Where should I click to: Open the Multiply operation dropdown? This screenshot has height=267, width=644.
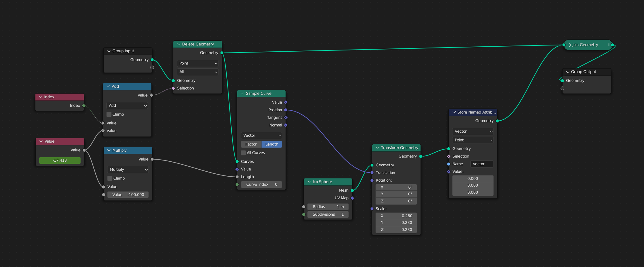(128, 170)
